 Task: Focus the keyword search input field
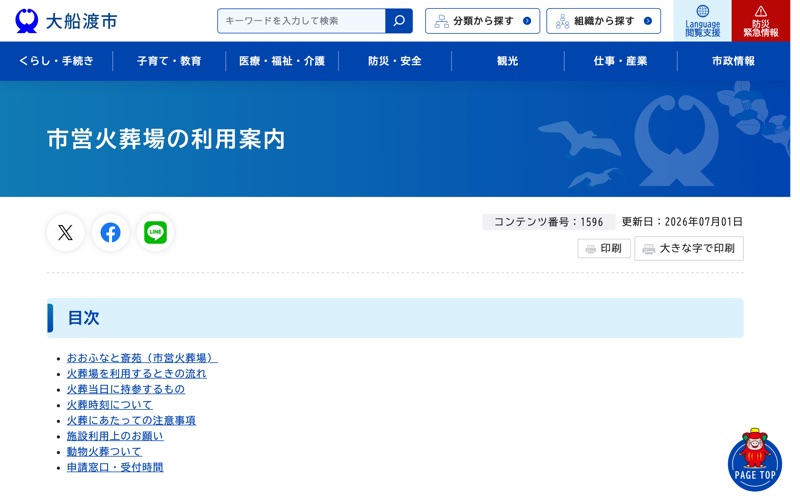[x=301, y=21]
